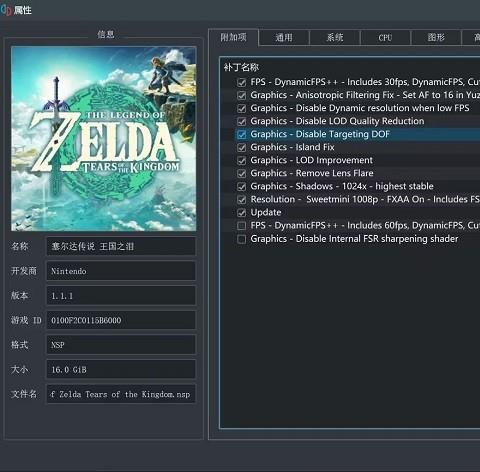Switch to the 附加项 tab

tap(234, 37)
